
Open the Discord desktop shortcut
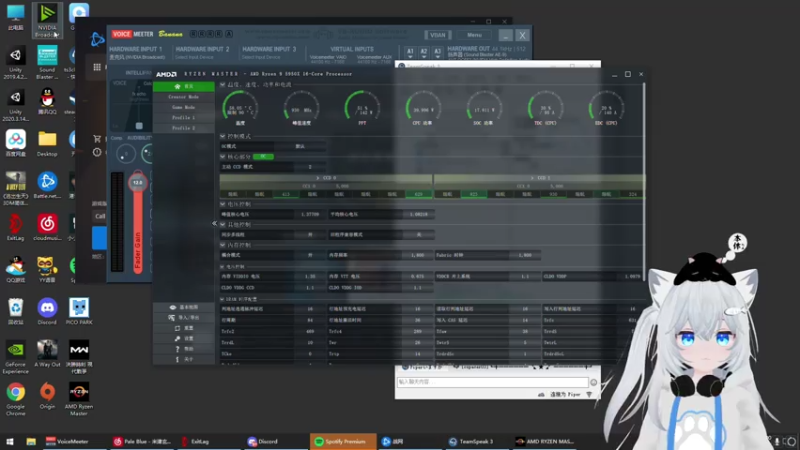tap(47, 311)
